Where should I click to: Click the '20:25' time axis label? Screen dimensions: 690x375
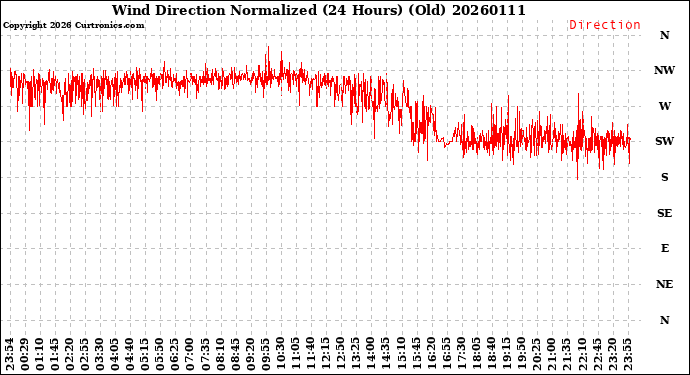[536, 354]
